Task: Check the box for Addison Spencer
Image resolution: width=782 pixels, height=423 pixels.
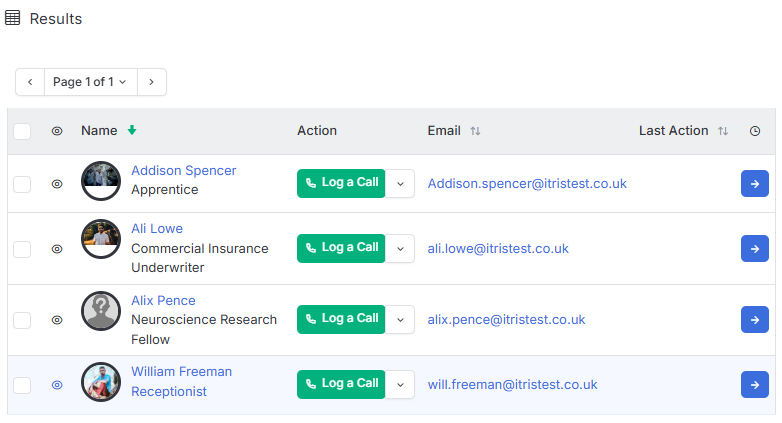Action: pos(22,184)
